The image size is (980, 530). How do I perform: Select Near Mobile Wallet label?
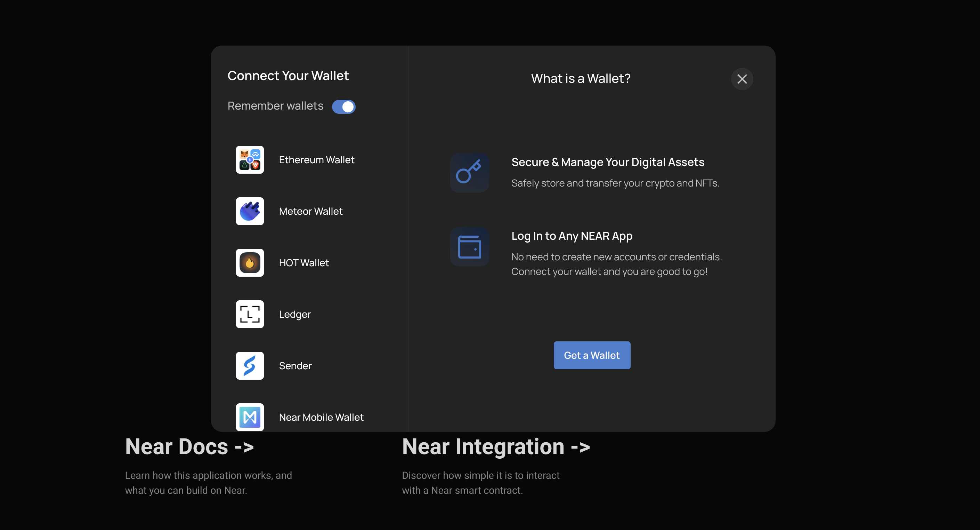321,417
